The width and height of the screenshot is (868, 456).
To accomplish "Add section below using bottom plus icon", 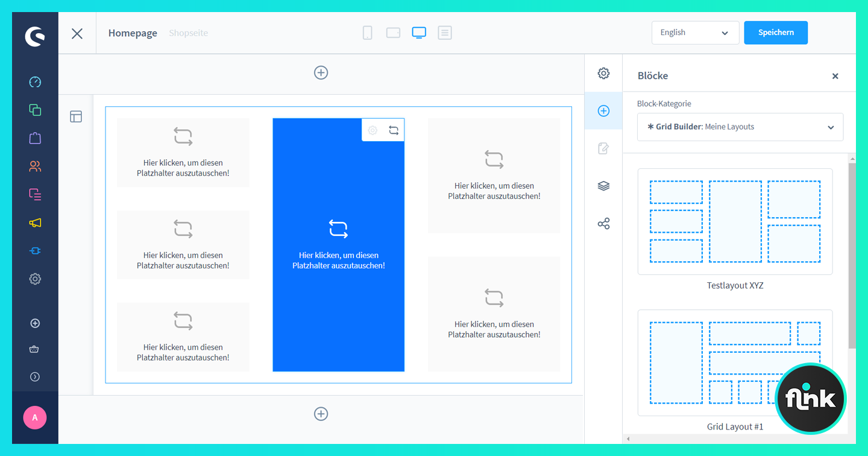I will point(321,414).
